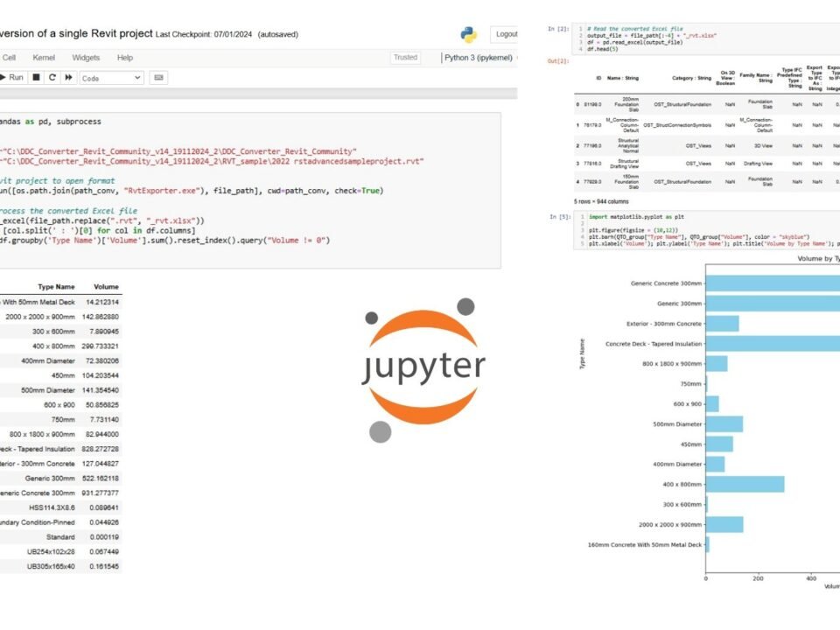This screenshot has width=840, height=630.
Task: Click the 'Family Name : String' column header
Action: pos(756,78)
